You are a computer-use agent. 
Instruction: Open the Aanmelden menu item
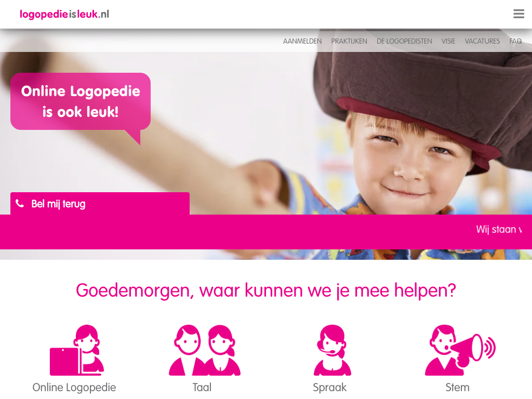pos(302,42)
